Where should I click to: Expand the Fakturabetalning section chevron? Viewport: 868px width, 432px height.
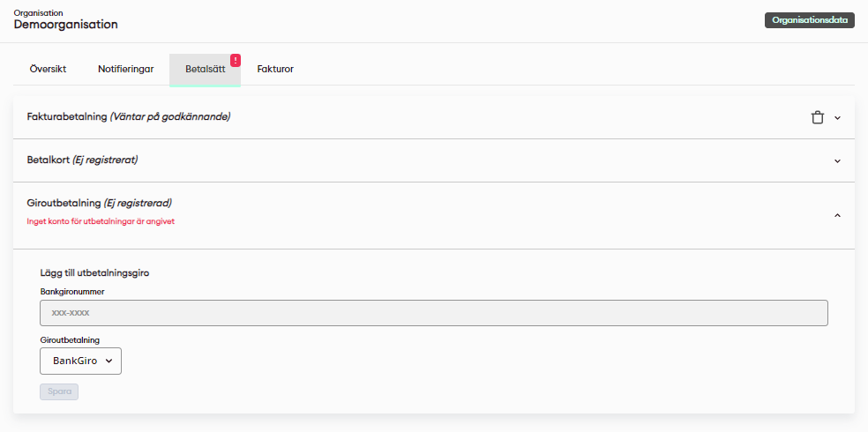837,117
